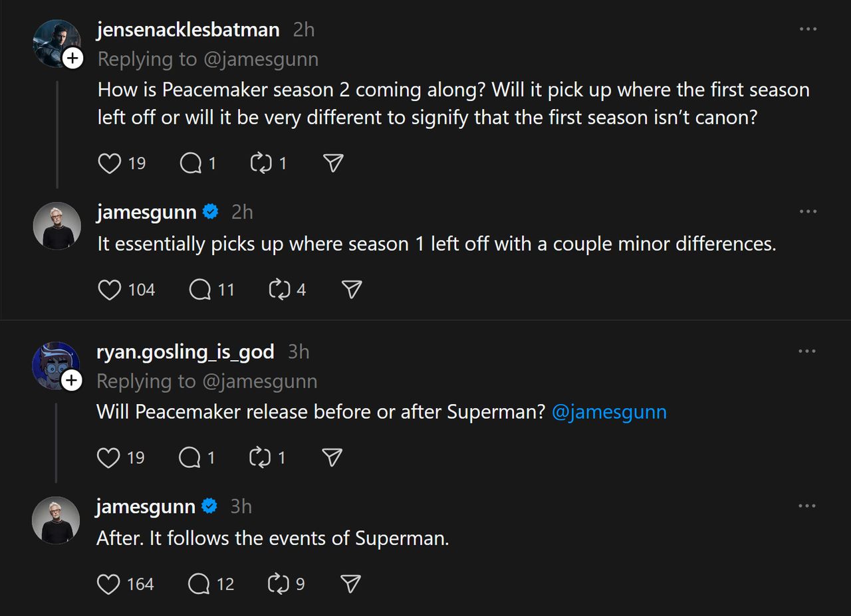
Task: Like jensenacklesbatman's Peacemaker season 2 question
Action: coord(110,163)
